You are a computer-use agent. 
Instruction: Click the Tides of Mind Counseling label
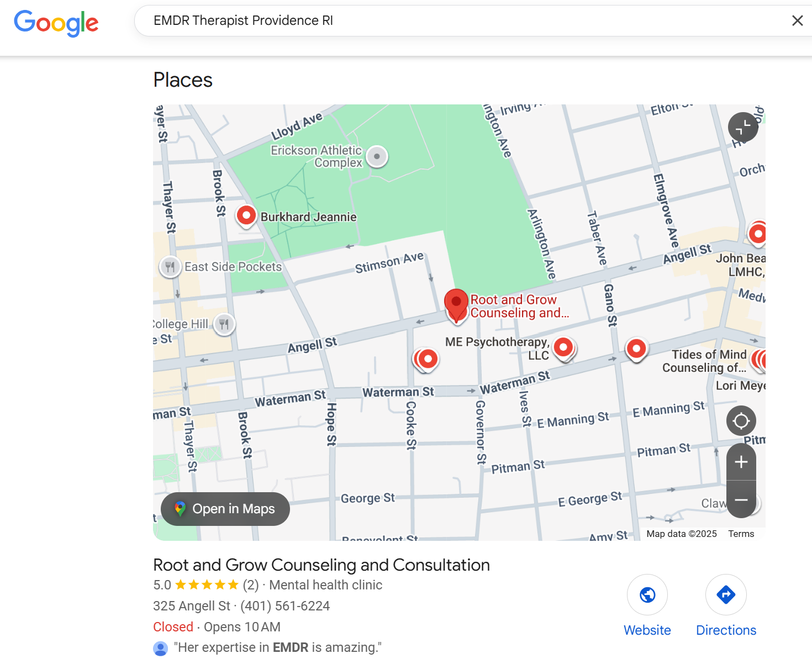[x=704, y=361]
